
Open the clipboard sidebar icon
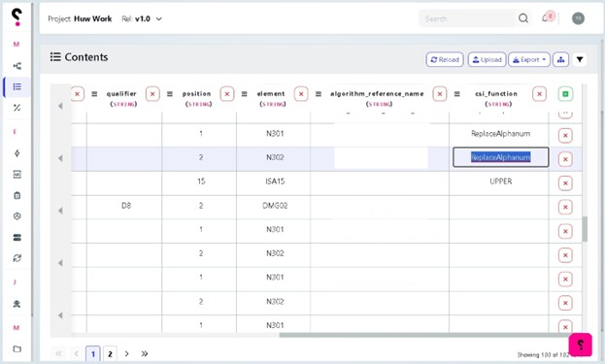17,195
